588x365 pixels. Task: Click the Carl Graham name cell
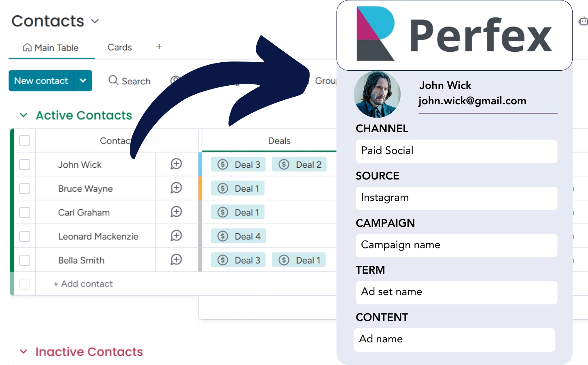pos(84,212)
